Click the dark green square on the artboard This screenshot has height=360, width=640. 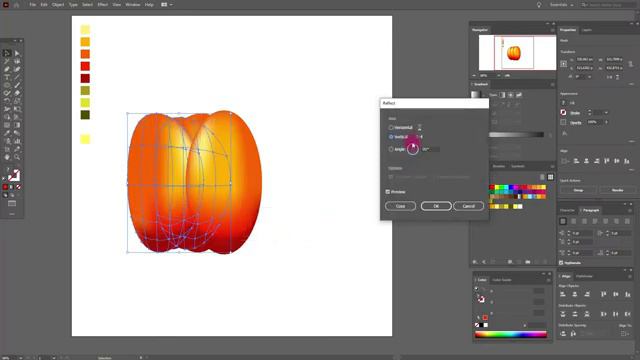click(85, 115)
